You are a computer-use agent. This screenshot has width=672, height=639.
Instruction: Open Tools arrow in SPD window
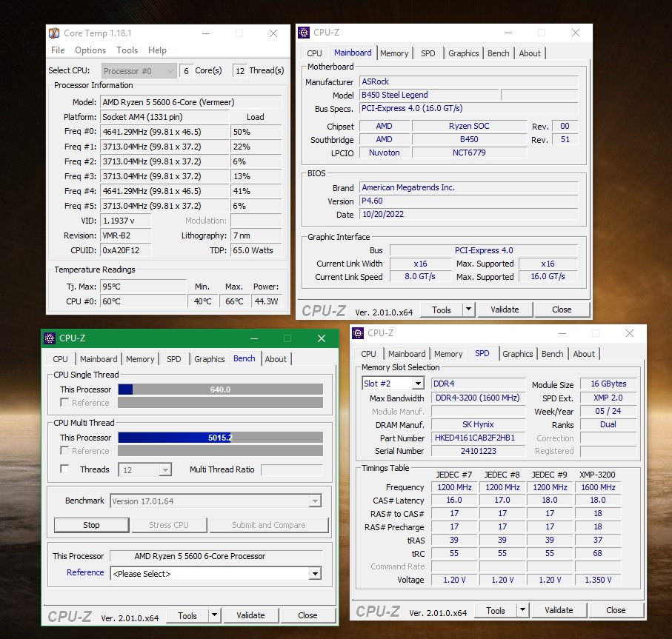[x=522, y=610]
